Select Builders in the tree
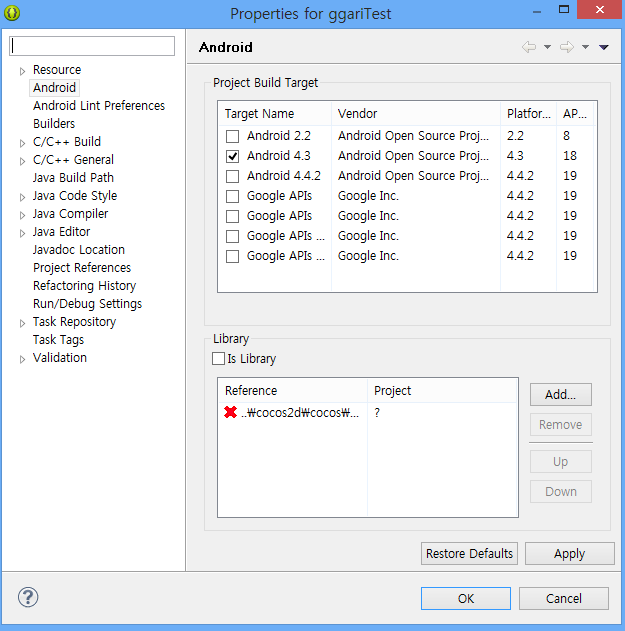Image resolution: width=625 pixels, height=631 pixels. point(54,124)
